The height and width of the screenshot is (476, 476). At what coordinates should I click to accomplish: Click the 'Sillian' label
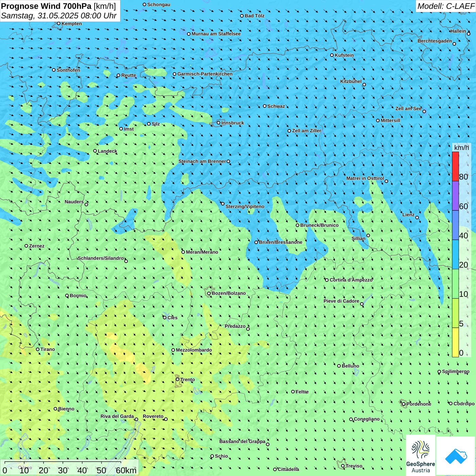point(358,238)
